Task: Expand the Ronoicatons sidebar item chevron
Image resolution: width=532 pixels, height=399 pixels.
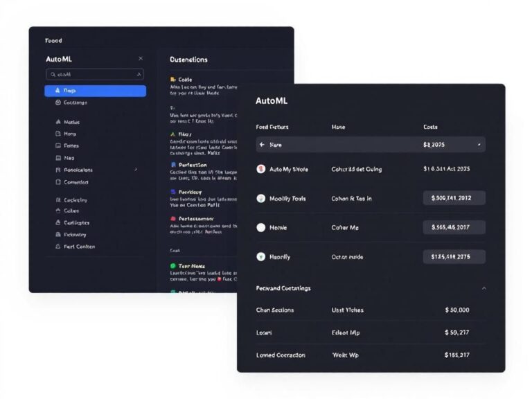Action: 136,170
